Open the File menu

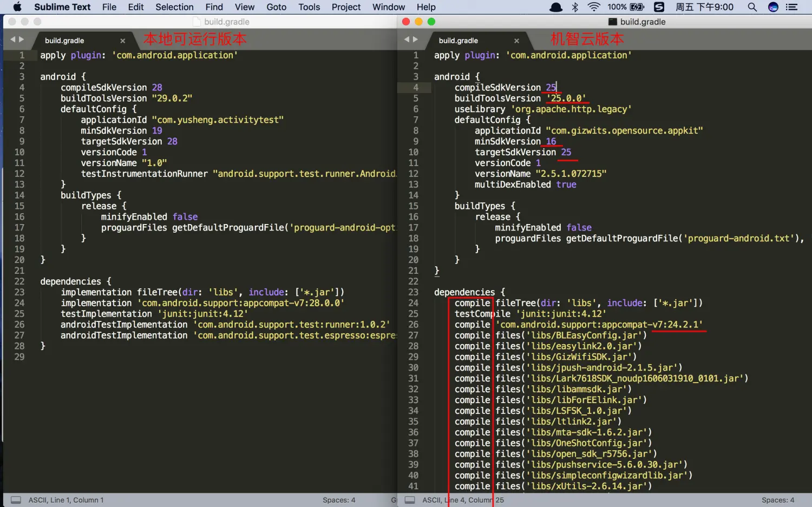(x=109, y=7)
